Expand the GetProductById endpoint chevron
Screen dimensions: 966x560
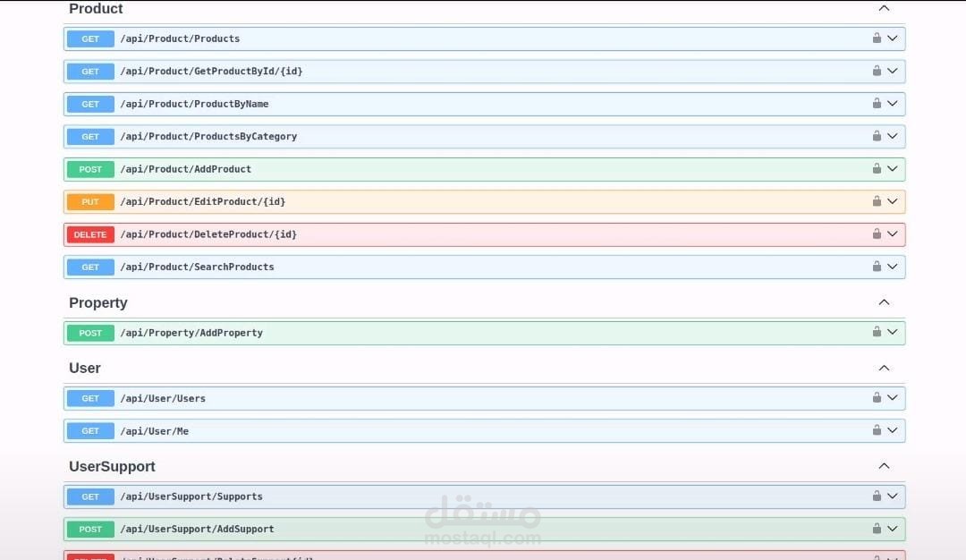click(892, 71)
